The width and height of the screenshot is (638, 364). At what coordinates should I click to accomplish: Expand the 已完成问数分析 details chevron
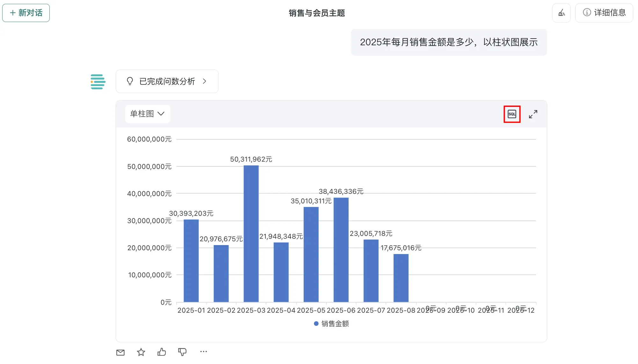(205, 81)
